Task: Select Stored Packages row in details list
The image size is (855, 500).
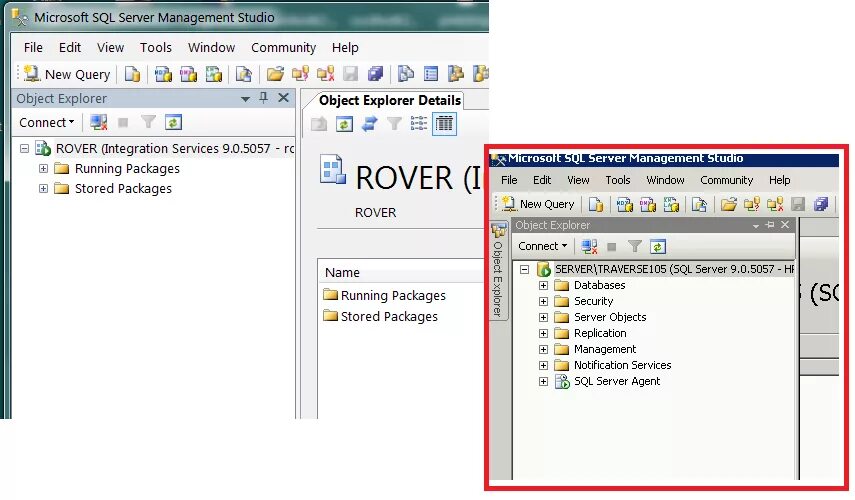Action: point(381,317)
